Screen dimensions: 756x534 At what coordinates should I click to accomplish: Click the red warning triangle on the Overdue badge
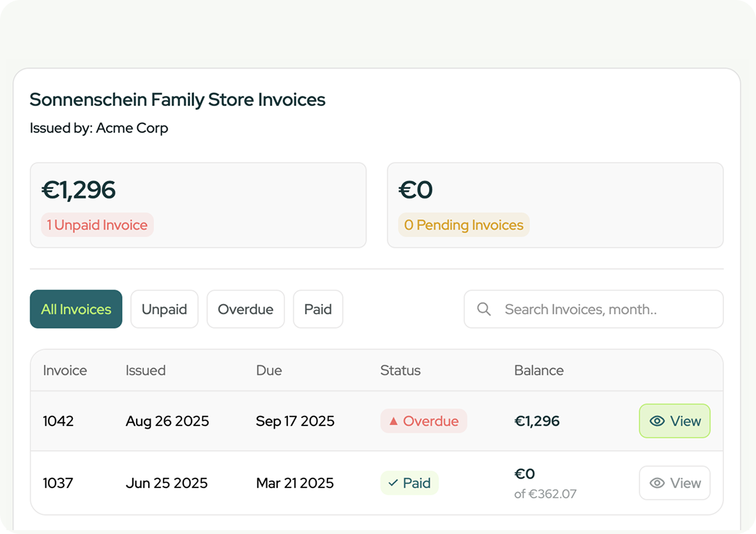393,421
